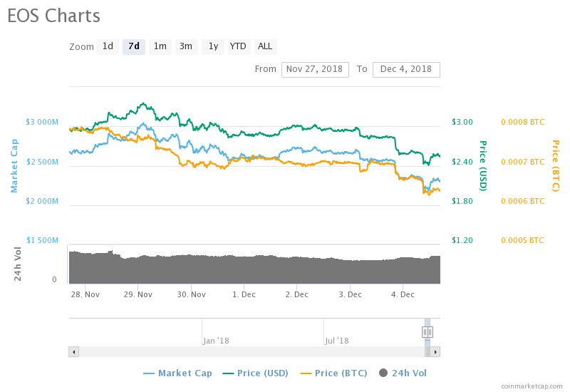Click the navigator range handle
The width and height of the screenshot is (570, 392).
[x=427, y=332]
